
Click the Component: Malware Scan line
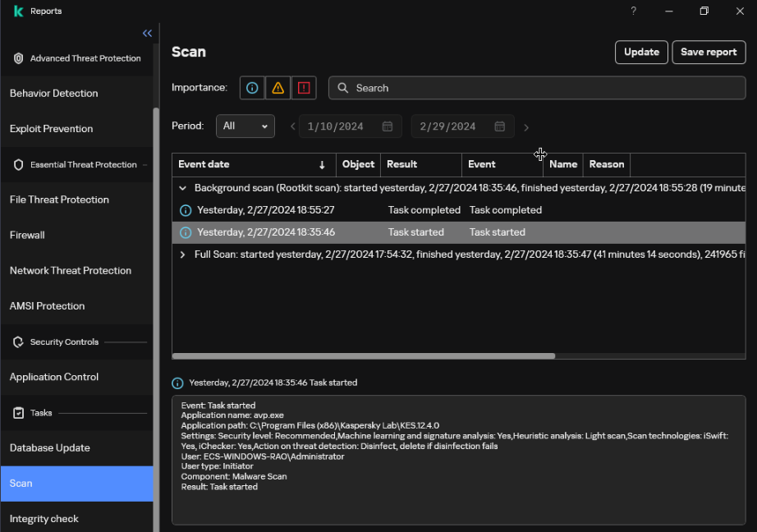pos(234,476)
